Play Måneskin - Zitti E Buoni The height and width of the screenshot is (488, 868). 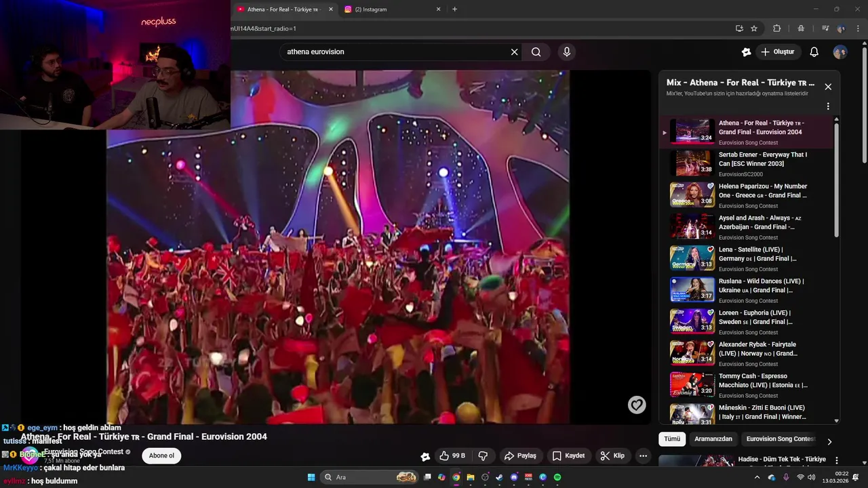(746, 413)
